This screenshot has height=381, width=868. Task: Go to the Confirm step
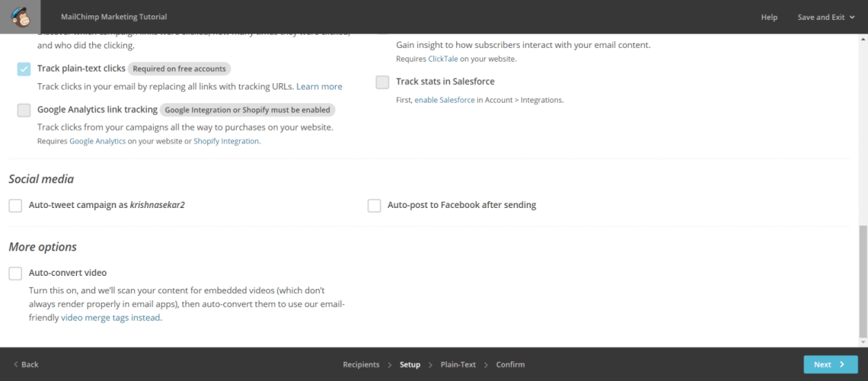click(x=510, y=364)
